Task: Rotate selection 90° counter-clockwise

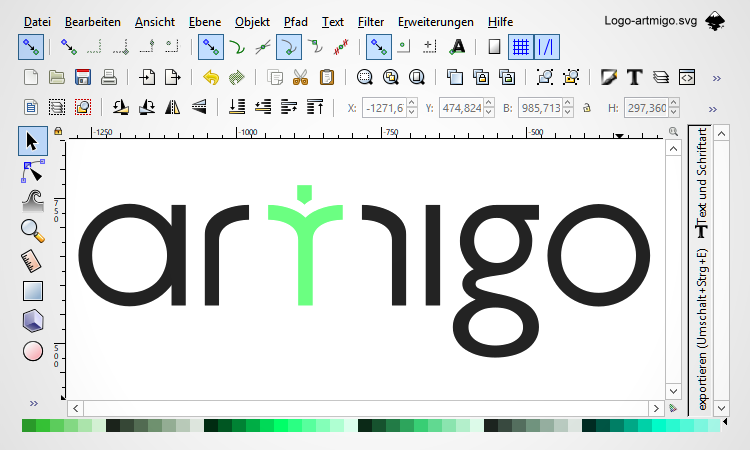Action: point(121,107)
